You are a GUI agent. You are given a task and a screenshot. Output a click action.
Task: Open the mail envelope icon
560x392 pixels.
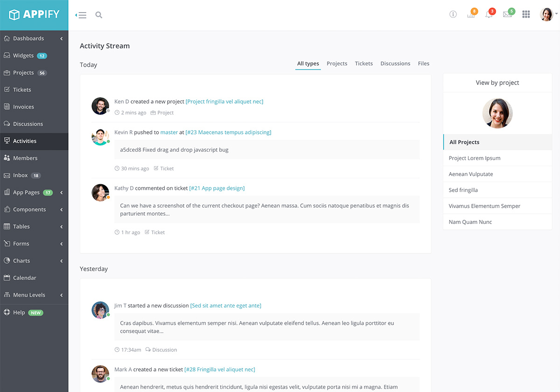coord(507,14)
